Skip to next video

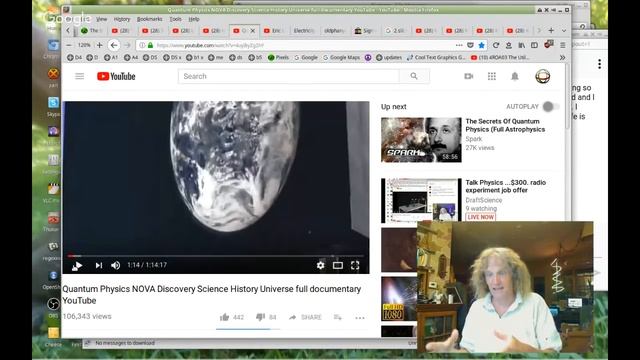point(99,265)
